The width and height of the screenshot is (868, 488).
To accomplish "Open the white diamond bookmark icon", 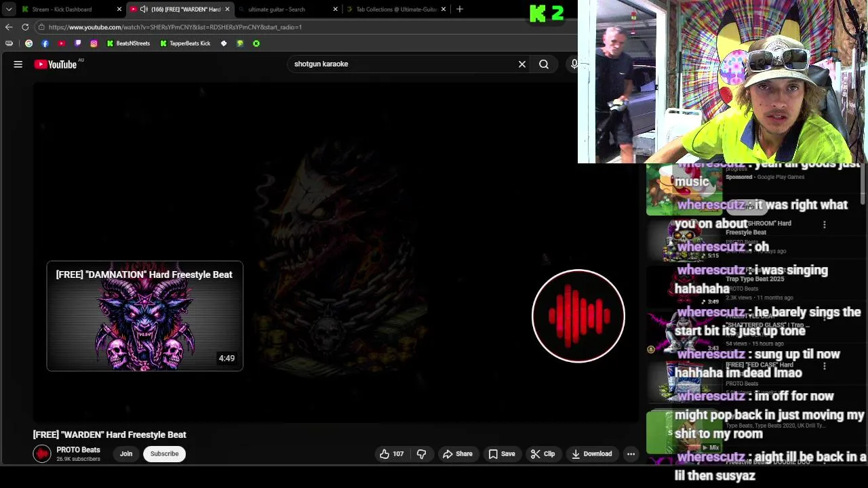I will [224, 43].
